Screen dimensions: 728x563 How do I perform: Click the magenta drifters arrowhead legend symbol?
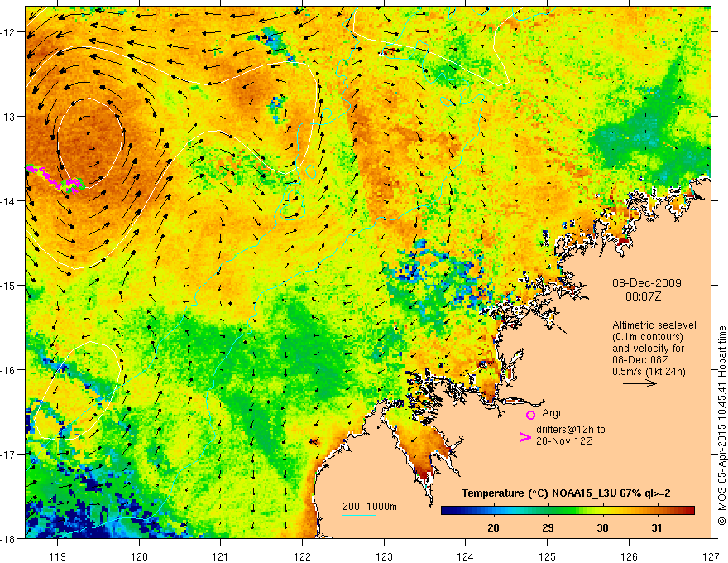[x=524, y=436]
